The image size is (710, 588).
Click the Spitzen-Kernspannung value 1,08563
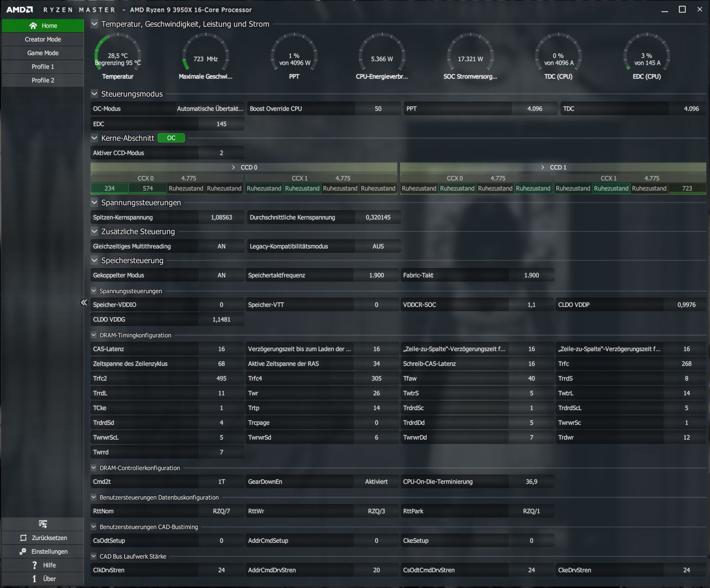tap(222, 217)
